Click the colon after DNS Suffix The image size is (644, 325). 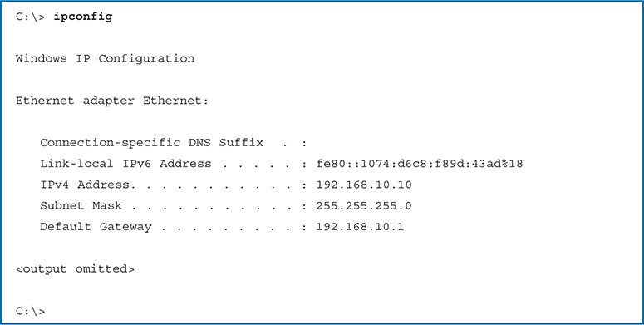tap(304, 144)
